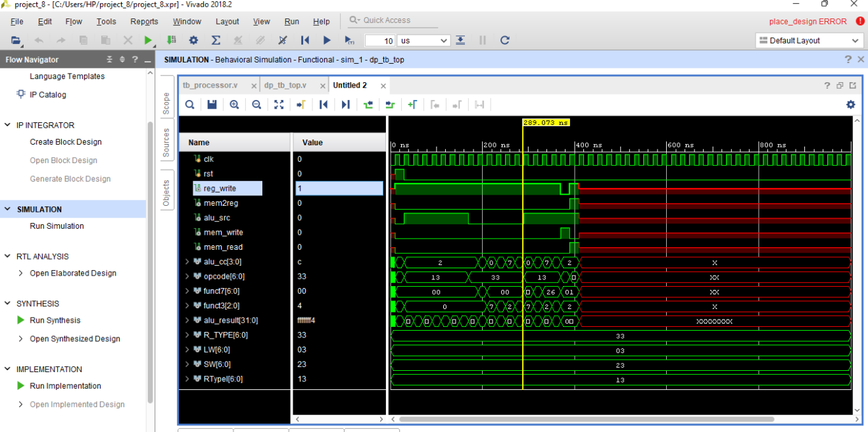This screenshot has height=432, width=868.
Task: Click the Zoom Out waveform icon
Action: [256, 105]
